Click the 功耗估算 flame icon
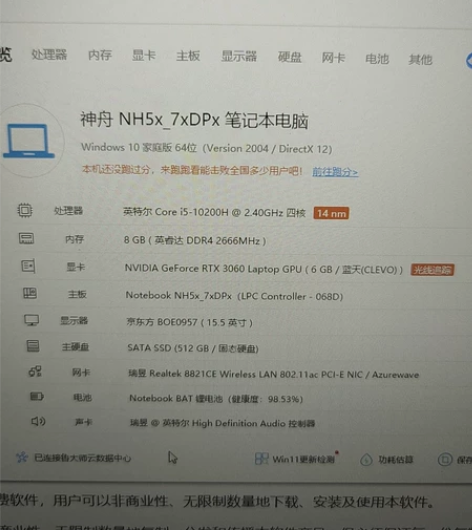Image resolution: width=472 pixels, height=530 pixels. click(366, 460)
